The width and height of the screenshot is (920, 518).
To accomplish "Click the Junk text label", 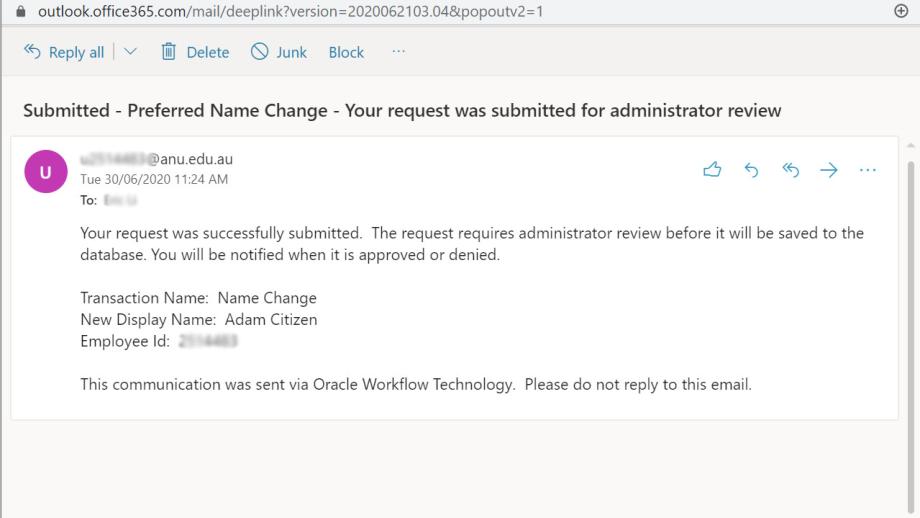I will pos(292,52).
